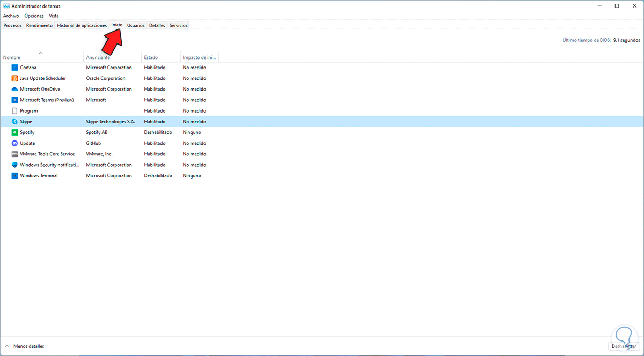
Task: Collapse view with Menos detalles
Action: click(25, 346)
